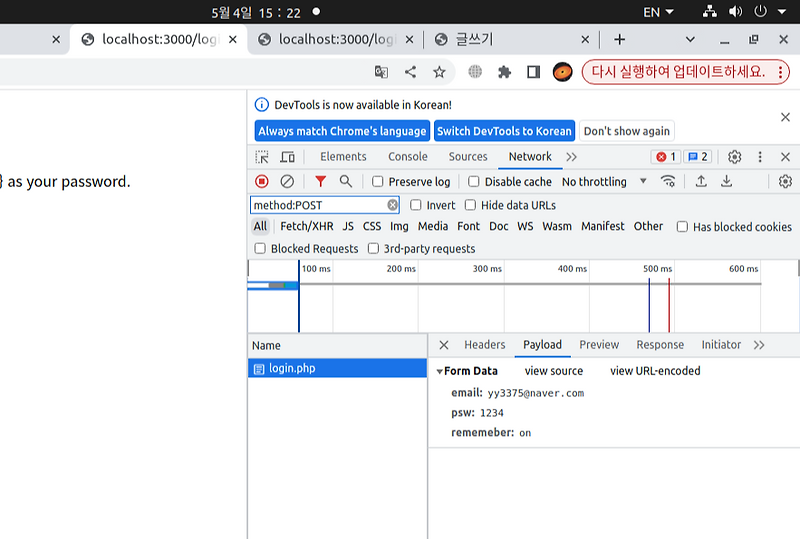Stop recording network log
The width and height of the screenshot is (800, 539).
262,181
